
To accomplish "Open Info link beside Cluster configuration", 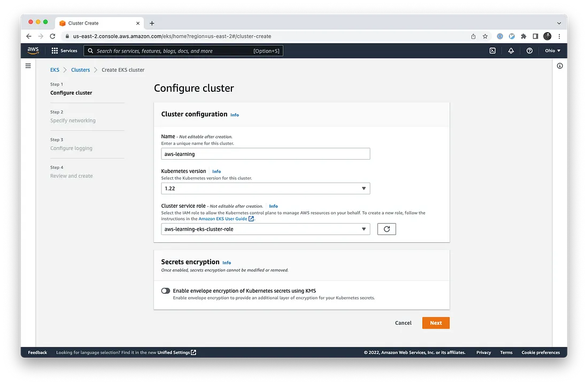I will pyautogui.click(x=234, y=115).
